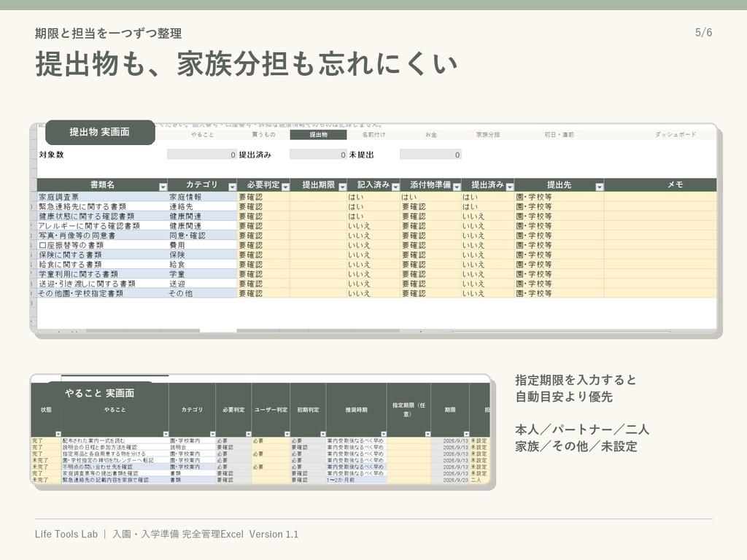
Task: Select the アレルギーに関する確認書類 cell
Action: click(x=101, y=226)
